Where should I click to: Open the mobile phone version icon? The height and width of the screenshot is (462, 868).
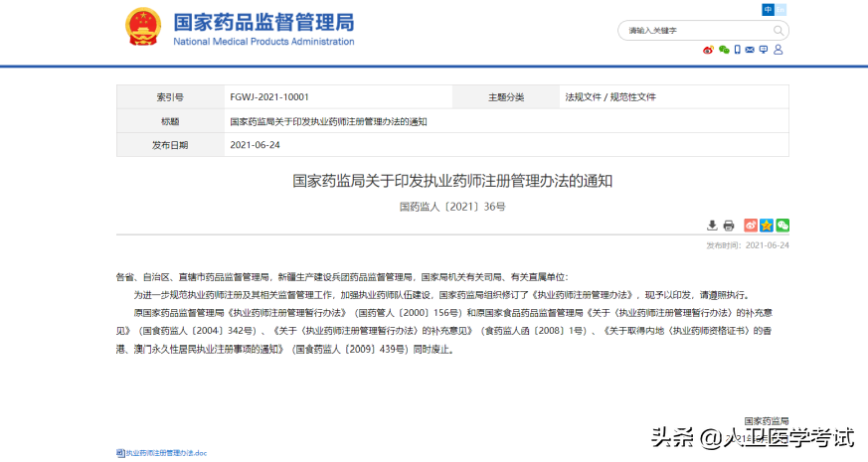(738, 50)
